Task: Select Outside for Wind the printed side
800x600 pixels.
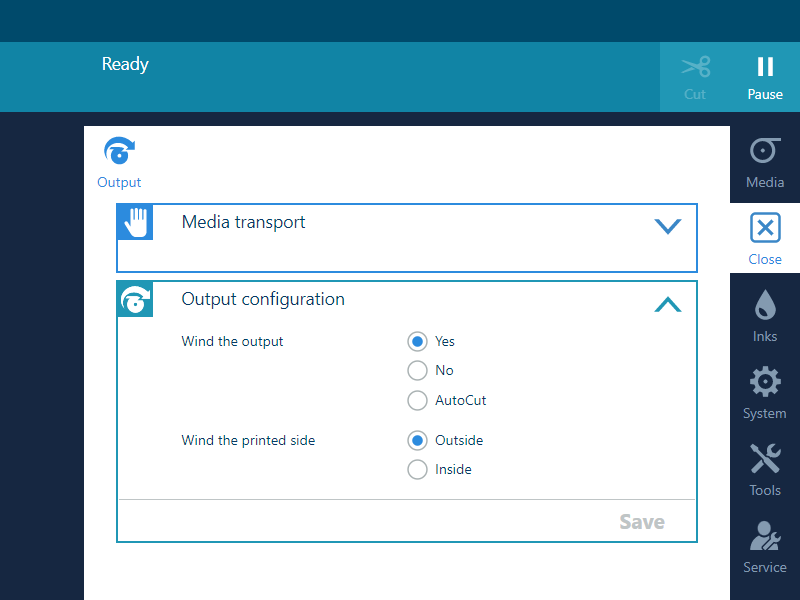Action: [x=418, y=440]
